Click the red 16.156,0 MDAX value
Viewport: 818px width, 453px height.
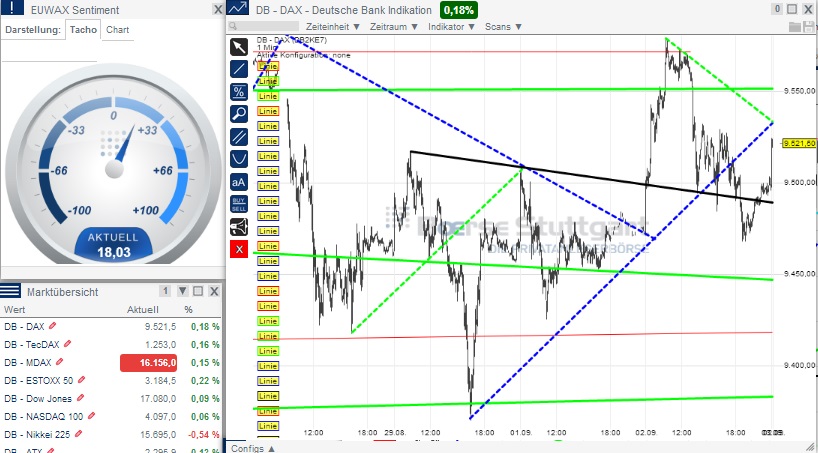tap(149, 363)
